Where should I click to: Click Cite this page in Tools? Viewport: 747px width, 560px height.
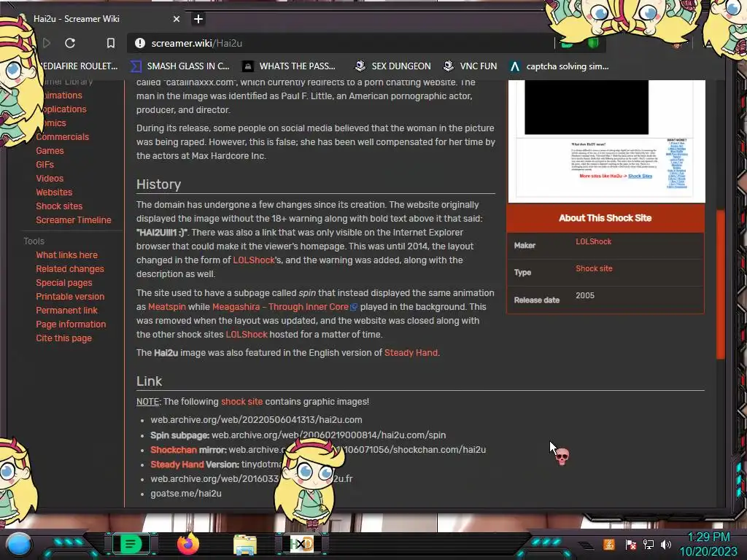(x=64, y=338)
